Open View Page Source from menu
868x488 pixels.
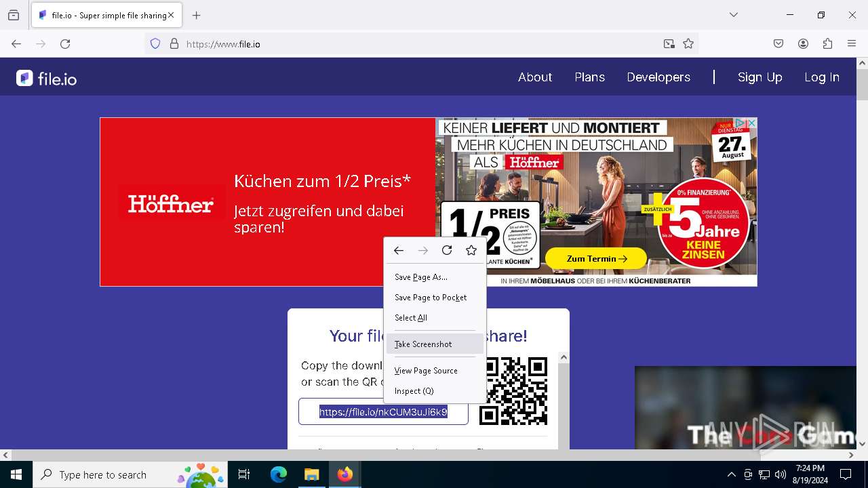[x=435, y=371]
